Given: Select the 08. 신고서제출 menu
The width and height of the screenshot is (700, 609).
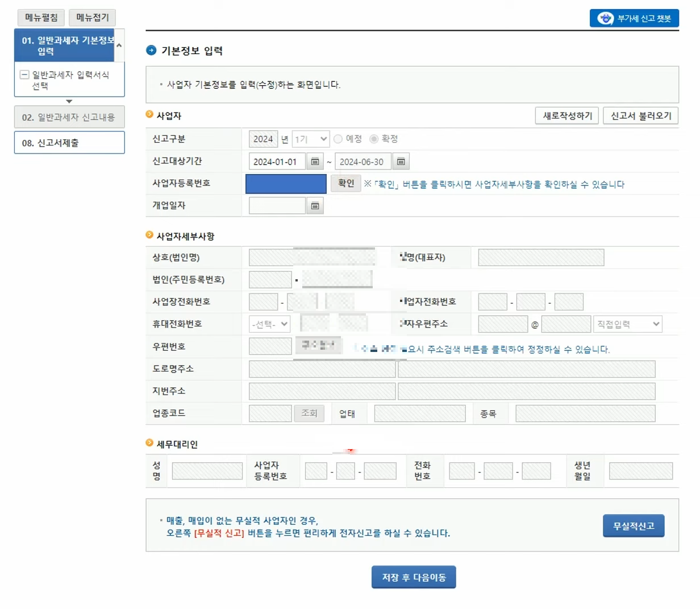Looking at the screenshot, I should (x=69, y=142).
